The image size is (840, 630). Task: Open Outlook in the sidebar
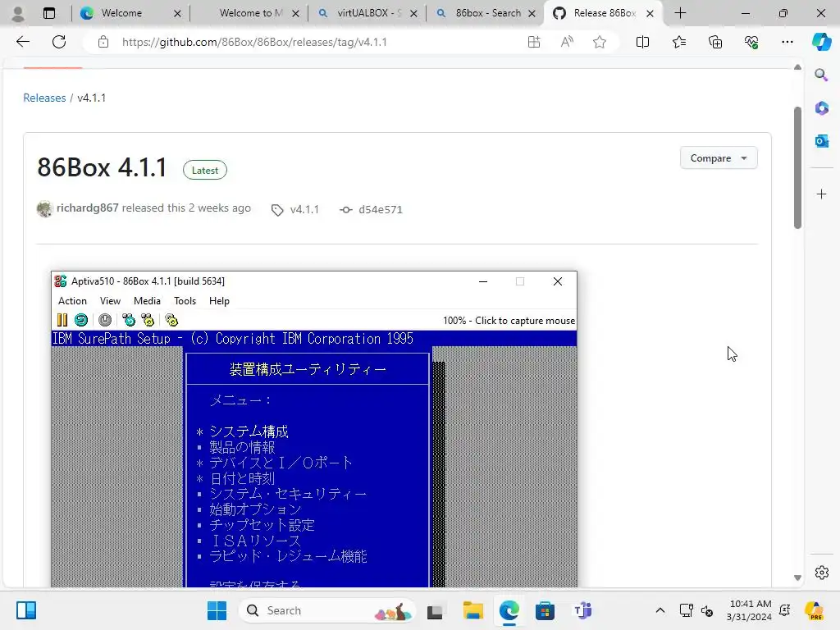[x=821, y=141]
